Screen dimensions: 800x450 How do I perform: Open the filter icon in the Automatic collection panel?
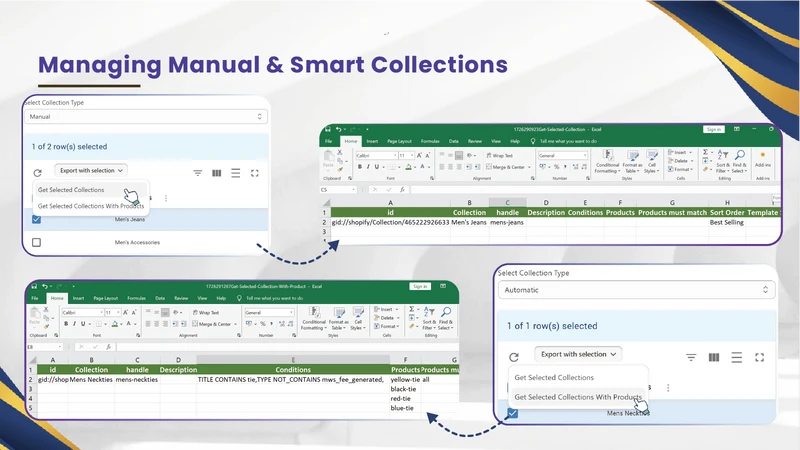tap(691, 358)
